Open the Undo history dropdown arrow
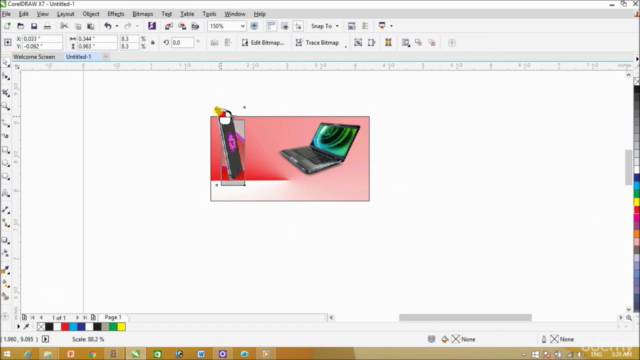 point(117,26)
